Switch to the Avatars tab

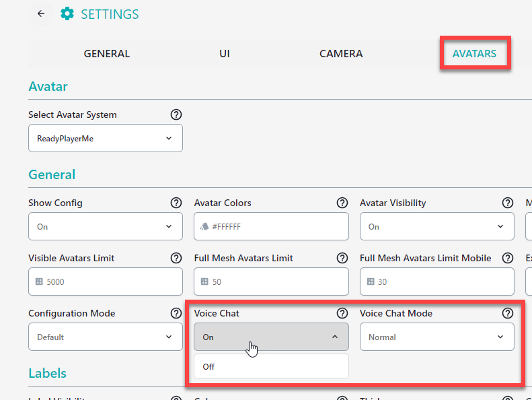coord(474,53)
